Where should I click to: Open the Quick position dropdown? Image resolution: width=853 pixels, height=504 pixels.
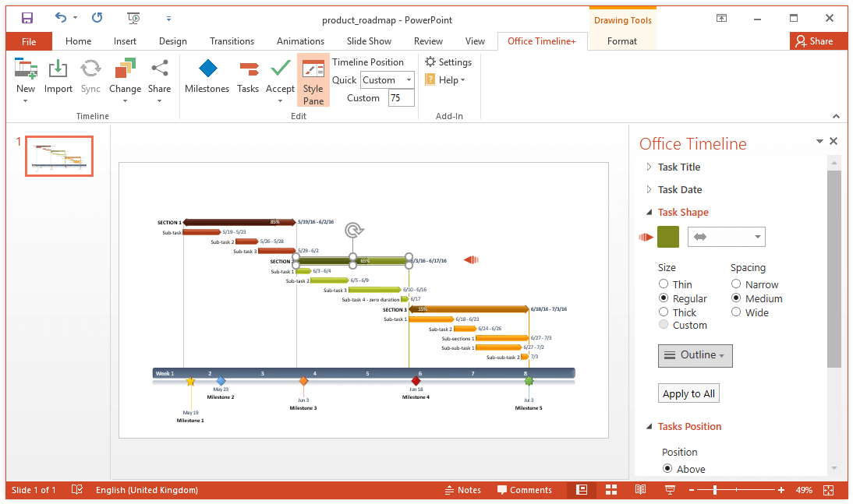(388, 80)
